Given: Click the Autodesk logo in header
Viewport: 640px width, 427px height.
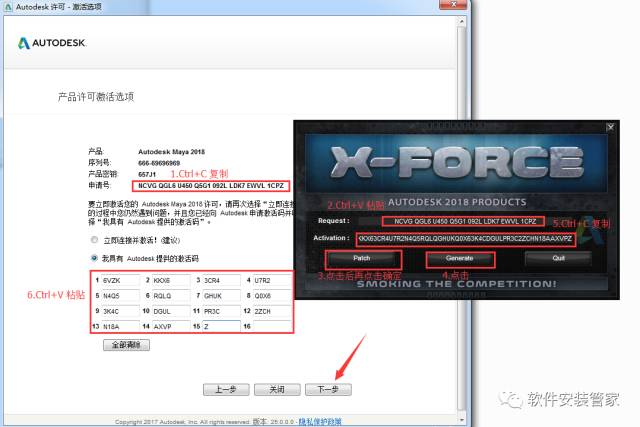Looking at the screenshot, I should click(x=53, y=44).
